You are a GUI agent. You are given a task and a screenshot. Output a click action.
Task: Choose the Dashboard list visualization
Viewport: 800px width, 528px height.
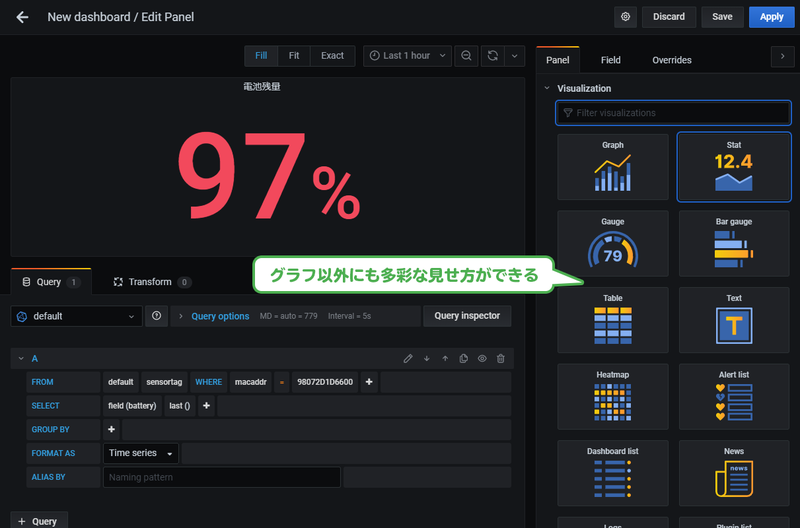(613, 473)
